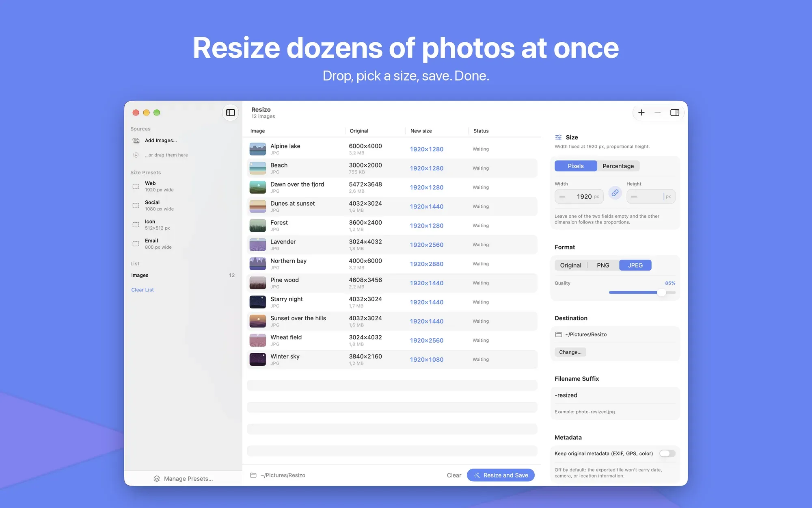Select the Alpine lake thumbnail
Viewport: 812px width, 508px height.
coord(257,149)
